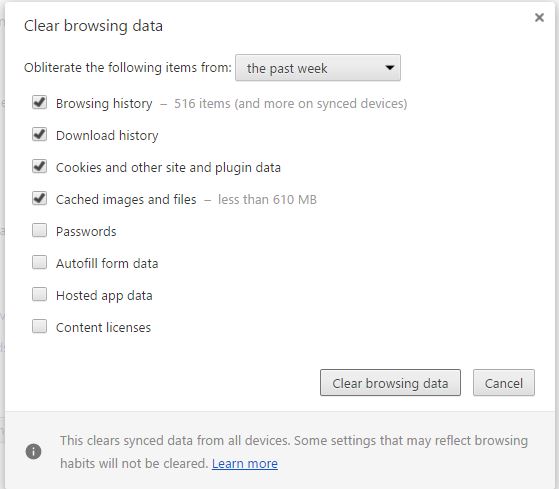
Task: Uncheck the Browsing history checkbox
Action: tap(39, 103)
